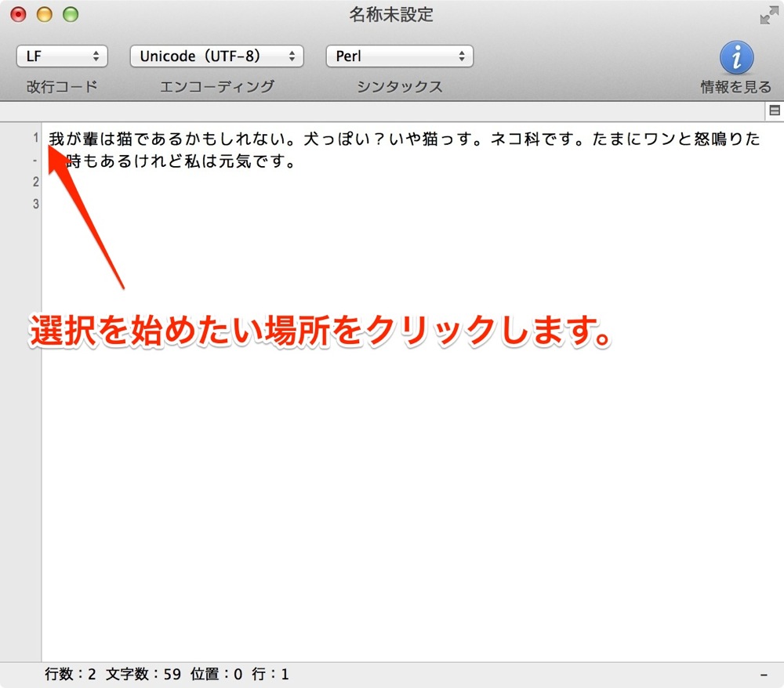Click the 名称未設定 window title
This screenshot has width=784, height=688.
pos(391,14)
